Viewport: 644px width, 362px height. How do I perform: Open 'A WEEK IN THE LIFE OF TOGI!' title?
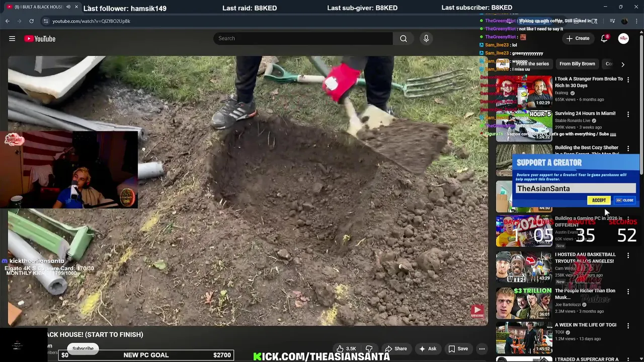(x=586, y=325)
